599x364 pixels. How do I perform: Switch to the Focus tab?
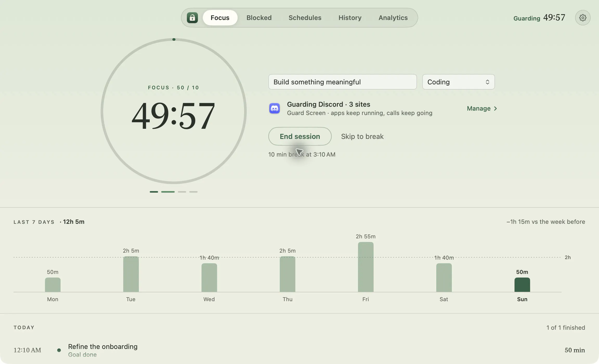click(220, 18)
